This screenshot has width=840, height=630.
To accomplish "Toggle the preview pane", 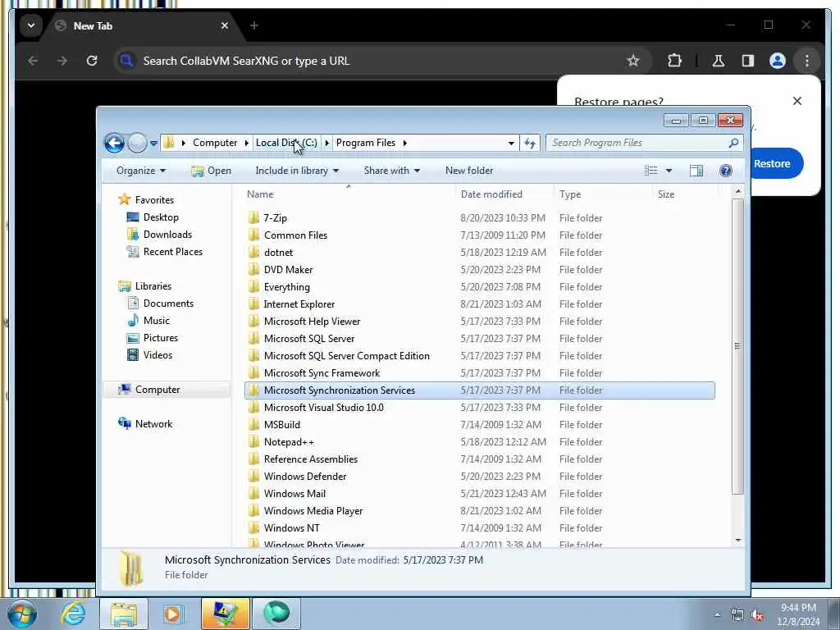I will click(696, 171).
